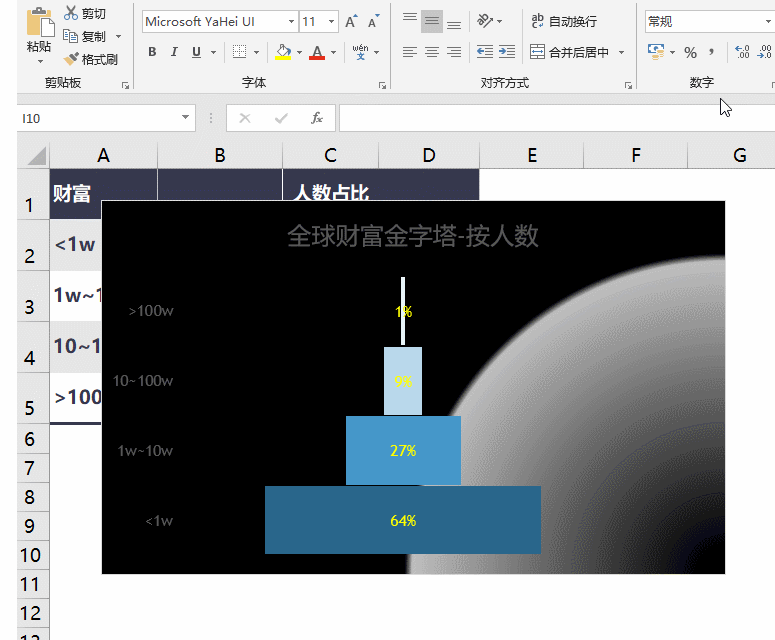Open number format 常规 dropdown
The height and width of the screenshot is (640, 775).
click(x=768, y=22)
